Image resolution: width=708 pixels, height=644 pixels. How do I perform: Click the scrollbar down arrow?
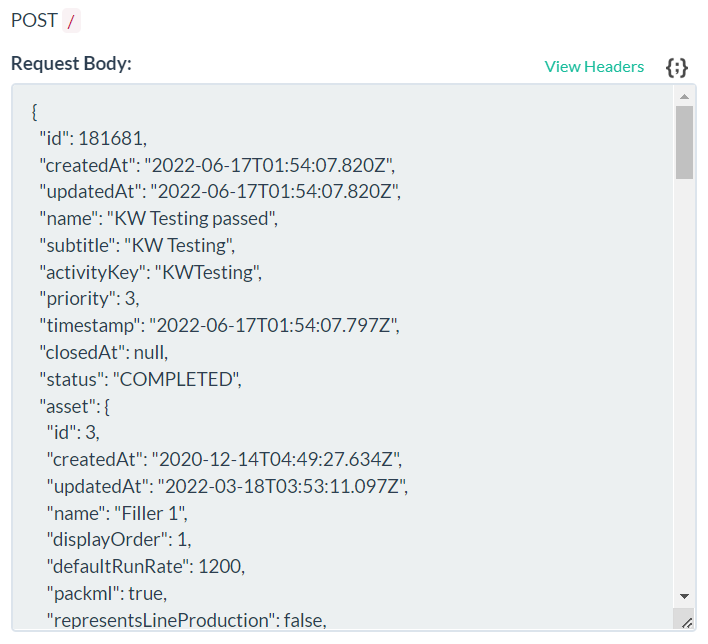(x=685, y=595)
